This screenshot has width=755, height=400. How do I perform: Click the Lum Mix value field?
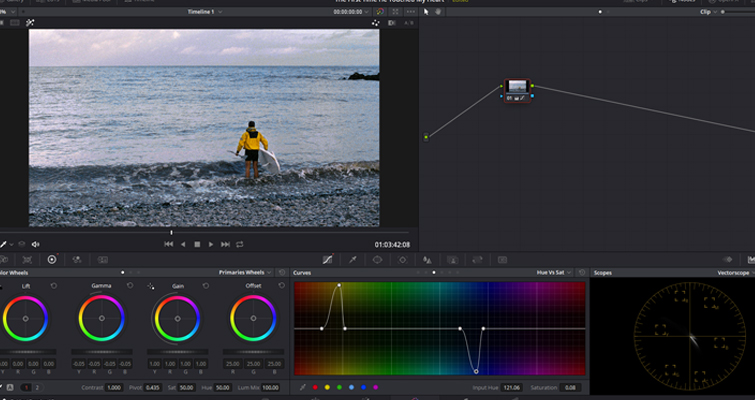(x=271, y=387)
